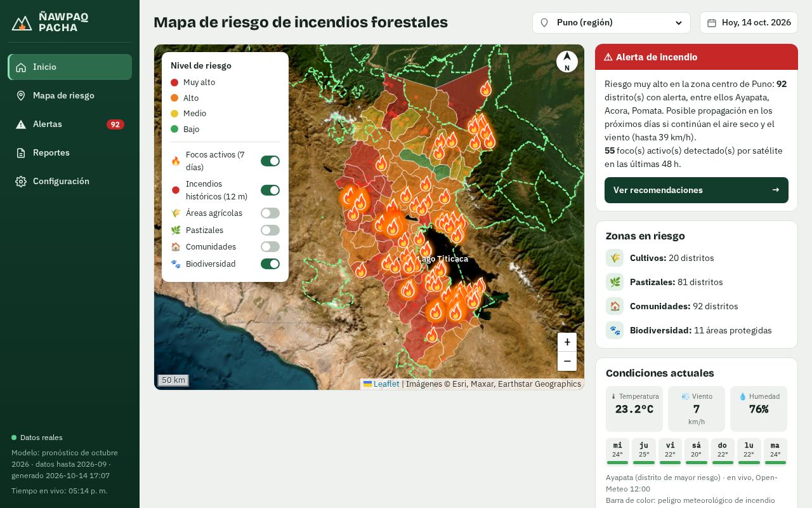Disable the Focos activos (7 días) toggle

(270, 161)
